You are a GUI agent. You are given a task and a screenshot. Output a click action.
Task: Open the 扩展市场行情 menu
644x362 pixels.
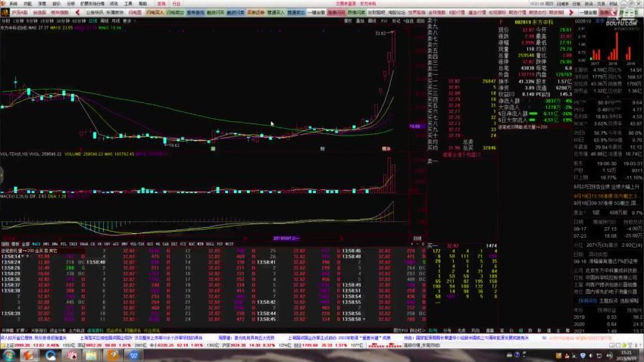point(92,3)
